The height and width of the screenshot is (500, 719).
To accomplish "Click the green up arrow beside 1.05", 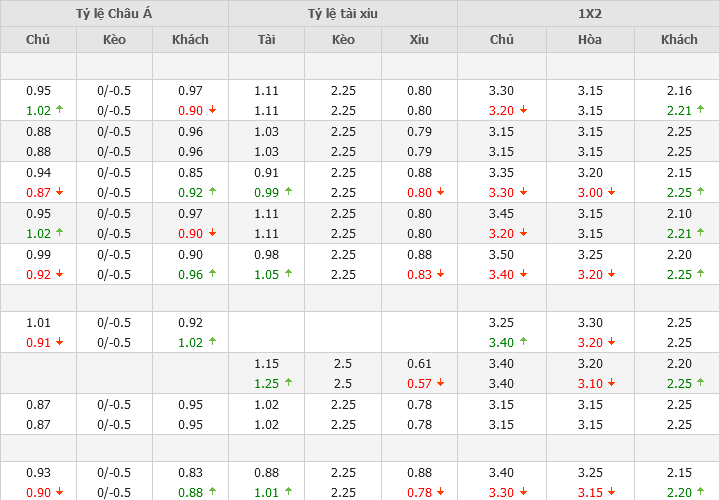I will coord(287,274).
